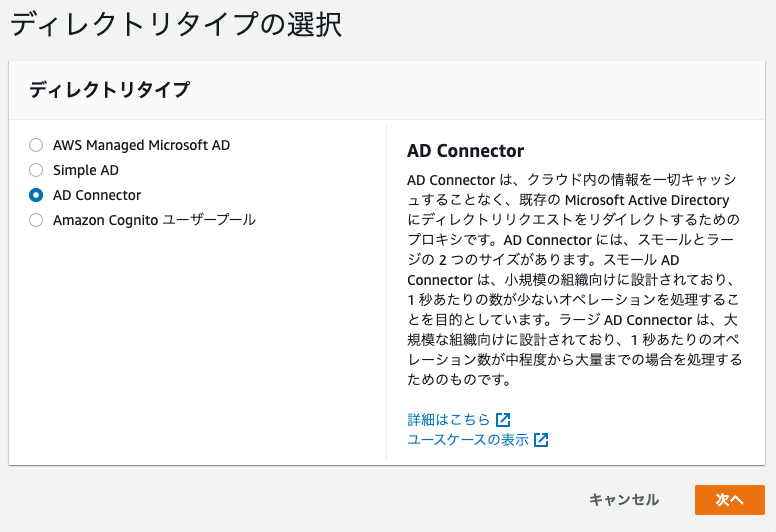Viewport: 776px width, 532px height.
Task: Click the selected AD Connector radio button
Action: pyautogui.click(x=36, y=195)
